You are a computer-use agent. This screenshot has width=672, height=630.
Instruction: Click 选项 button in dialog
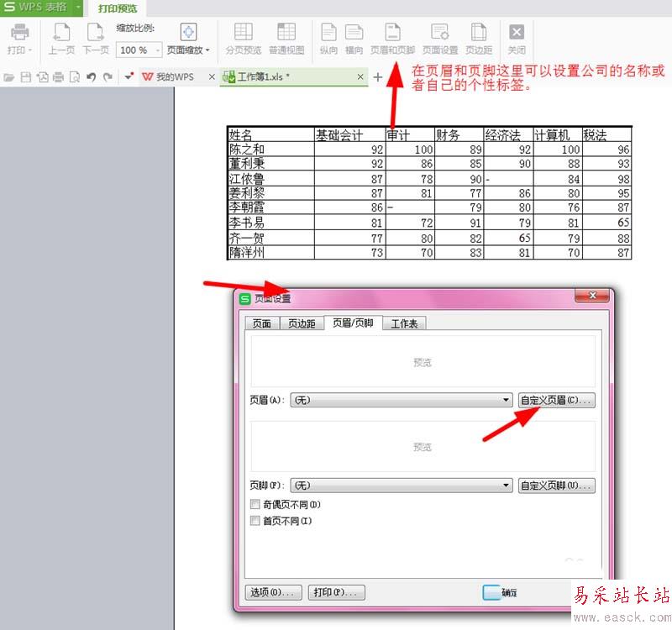pyautogui.click(x=274, y=592)
